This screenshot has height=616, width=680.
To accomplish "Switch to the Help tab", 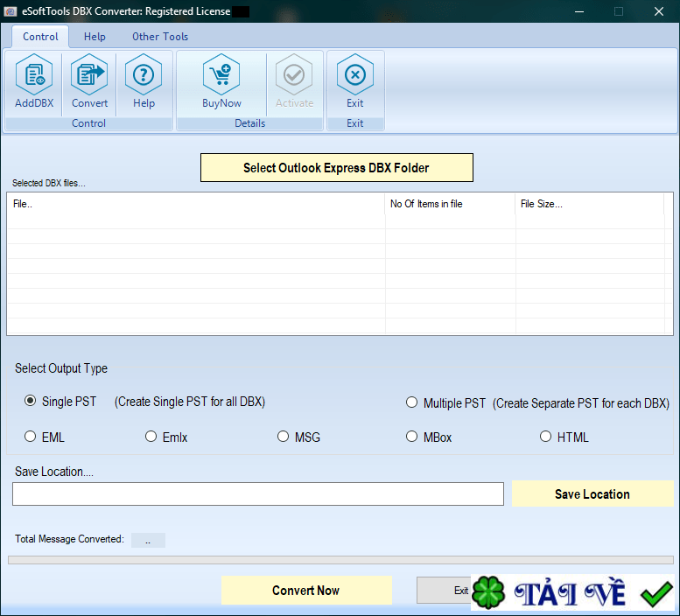I will pyautogui.click(x=95, y=37).
